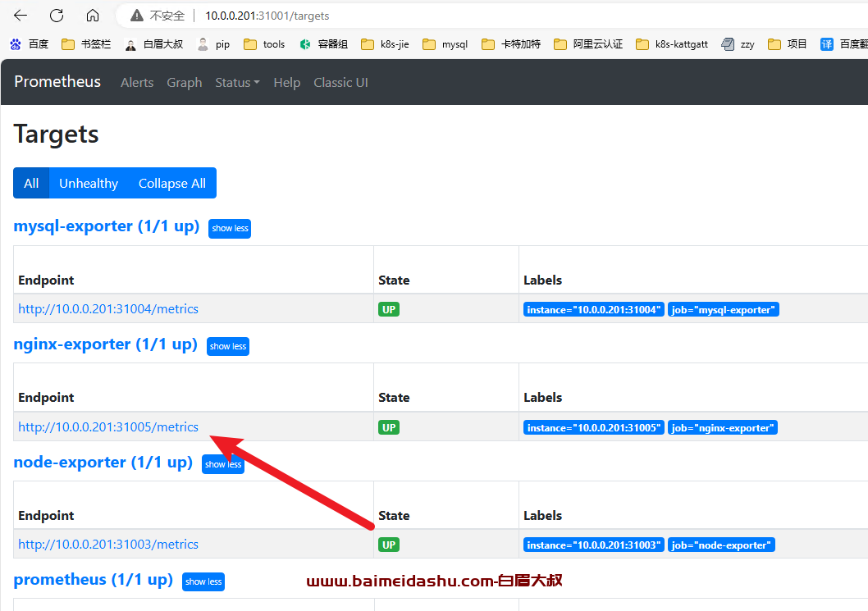The height and width of the screenshot is (611, 868).
Task: Open the zzy bookmark
Action: [x=738, y=44]
